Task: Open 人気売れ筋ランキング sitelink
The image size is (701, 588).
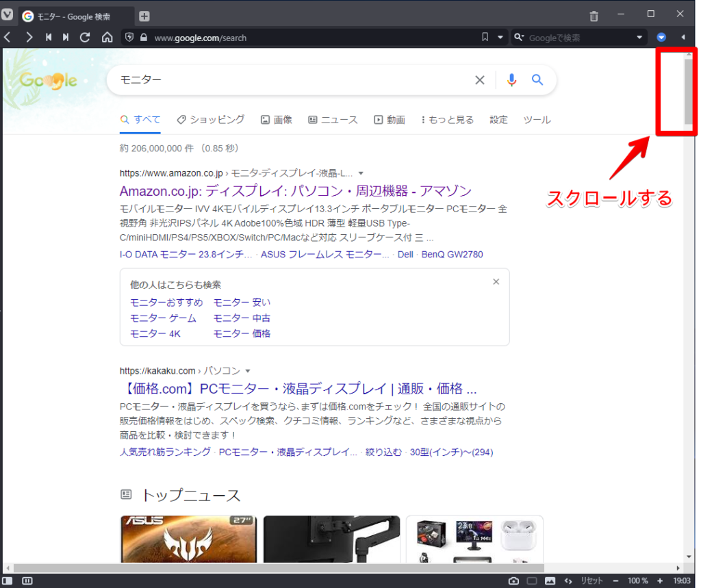Action: tap(165, 452)
